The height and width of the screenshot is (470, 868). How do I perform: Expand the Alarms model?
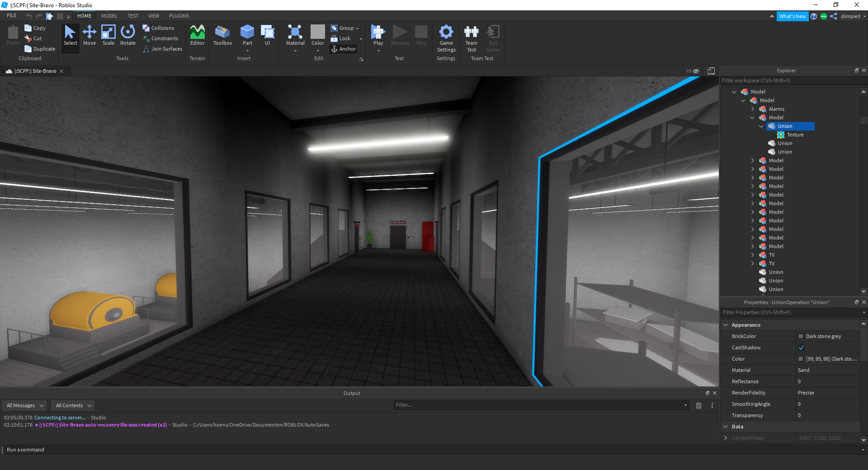click(752, 109)
